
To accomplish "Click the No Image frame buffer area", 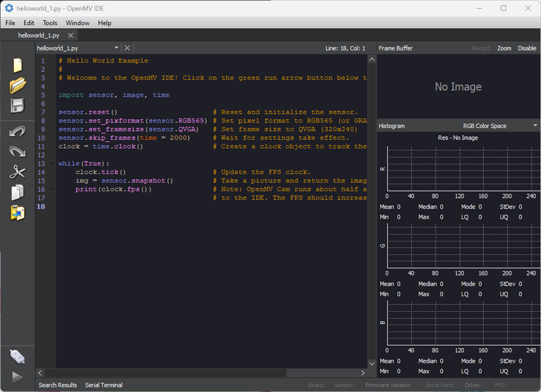I will 458,87.
